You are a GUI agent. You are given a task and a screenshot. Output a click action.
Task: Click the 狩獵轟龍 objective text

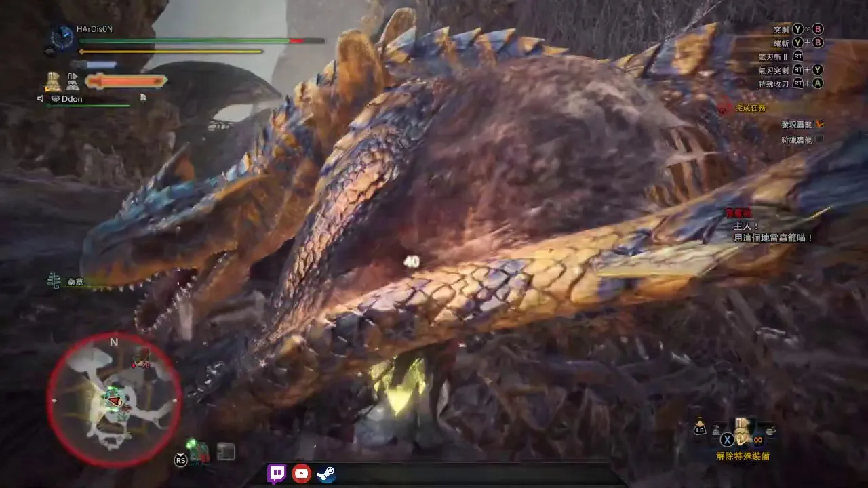click(796, 140)
